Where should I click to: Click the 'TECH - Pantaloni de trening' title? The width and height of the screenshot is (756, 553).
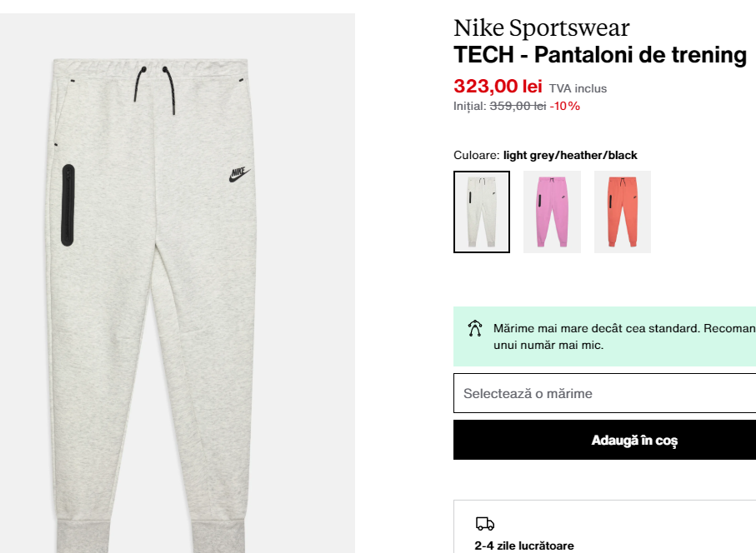point(600,54)
